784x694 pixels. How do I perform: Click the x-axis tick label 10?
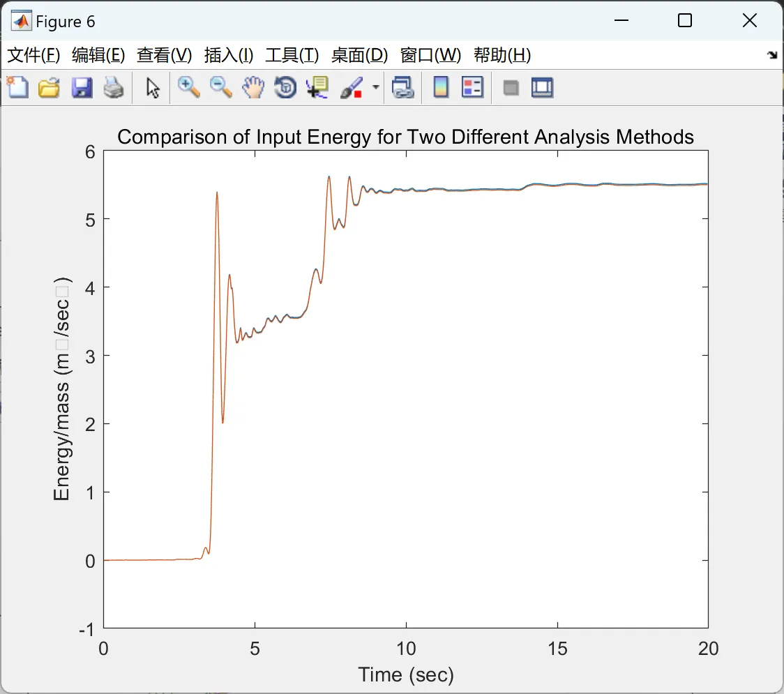406,649
